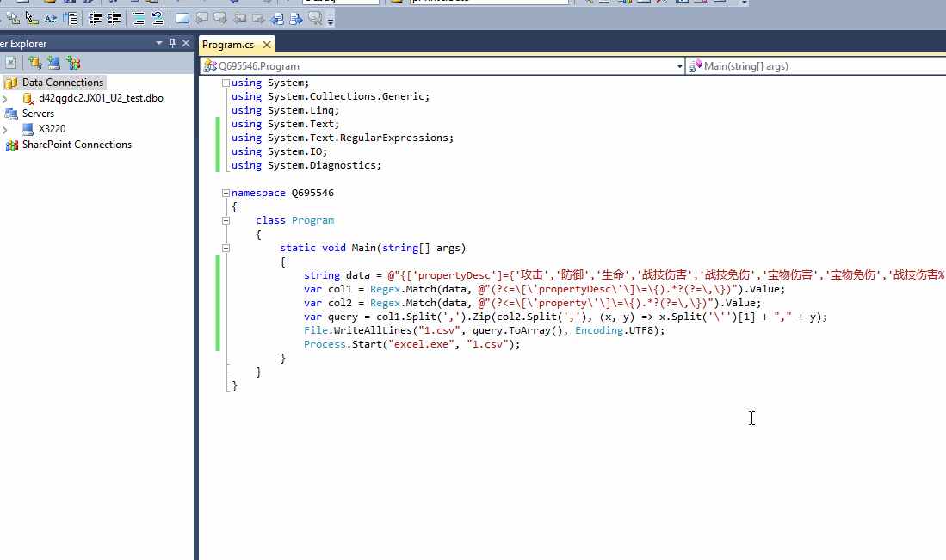Jump to previous bookmark in current document

(277, 19)
